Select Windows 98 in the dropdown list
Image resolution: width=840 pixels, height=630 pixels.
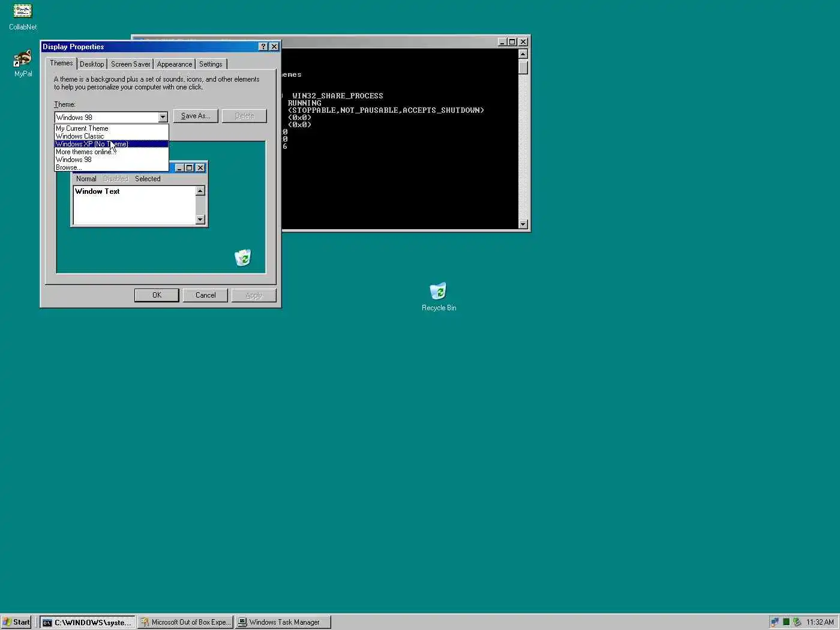[x=112, y=160]
